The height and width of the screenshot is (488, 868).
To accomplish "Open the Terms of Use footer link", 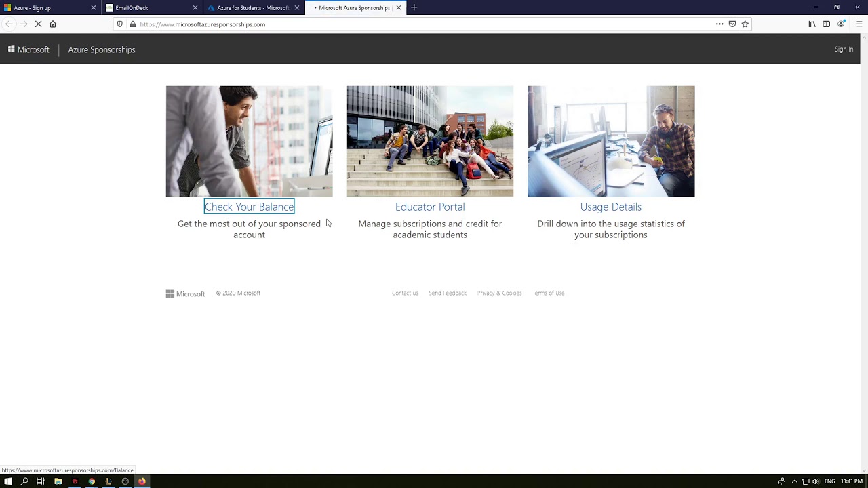I will (x=549, y=293).
